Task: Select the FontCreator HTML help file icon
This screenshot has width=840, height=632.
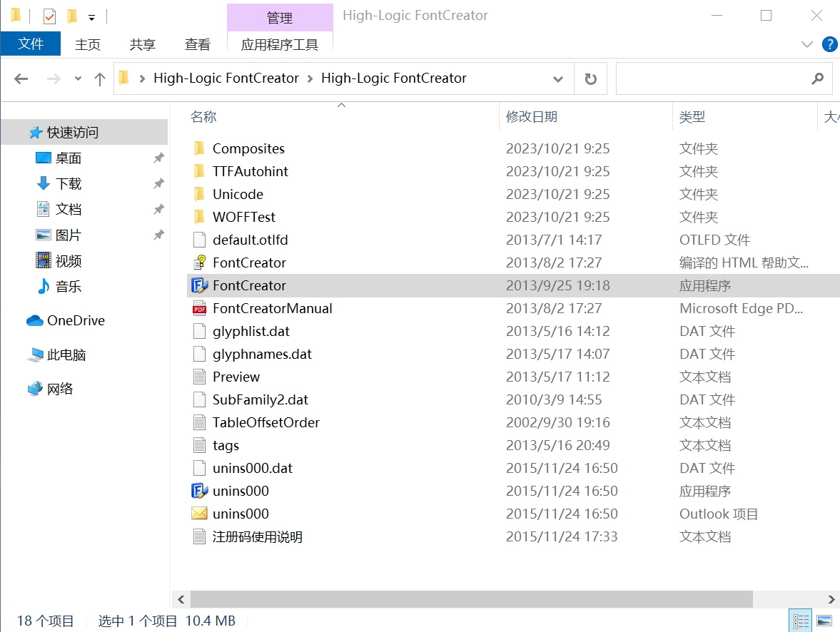Action: coord(199,263)
